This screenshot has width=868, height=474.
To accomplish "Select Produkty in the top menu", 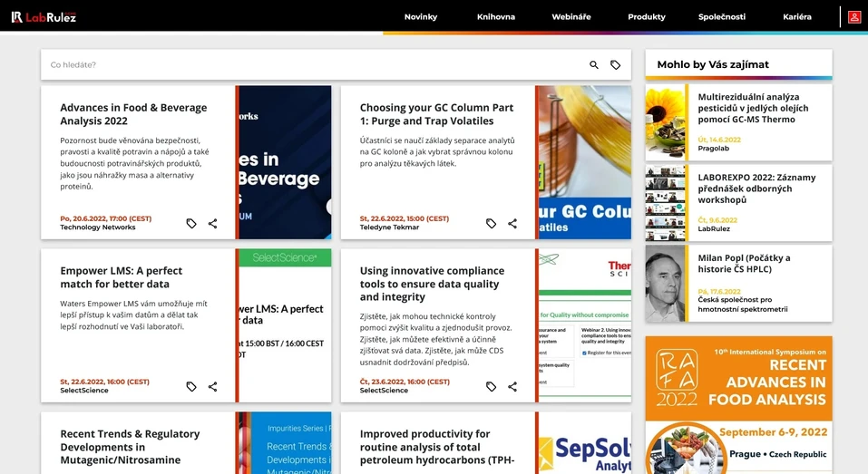I will coord(647,17).
